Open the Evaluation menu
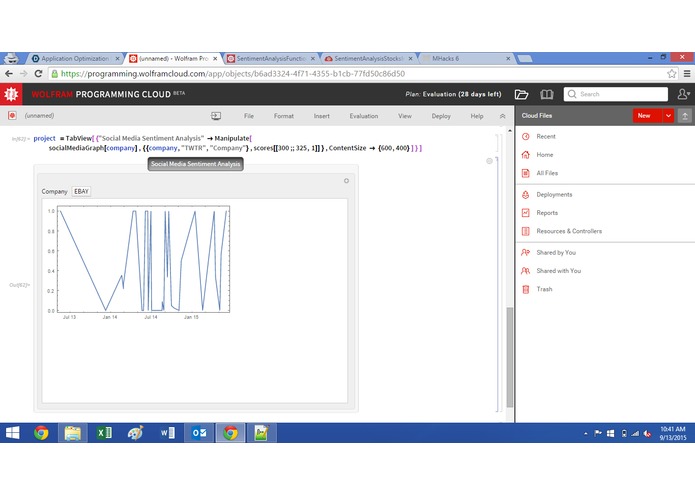Screen dimensions: 695x494 click(363, 116)
